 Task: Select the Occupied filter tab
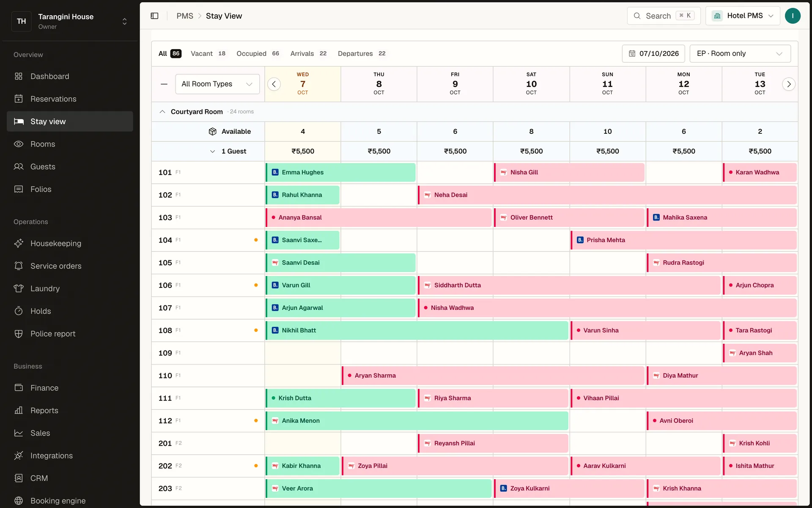point(258,53)
